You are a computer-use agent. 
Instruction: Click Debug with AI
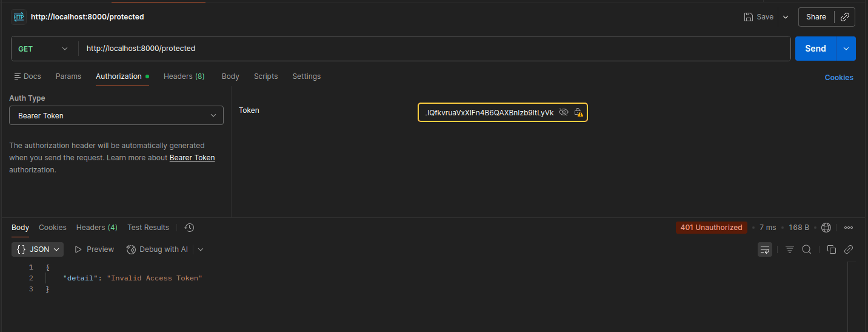(157, 249)
